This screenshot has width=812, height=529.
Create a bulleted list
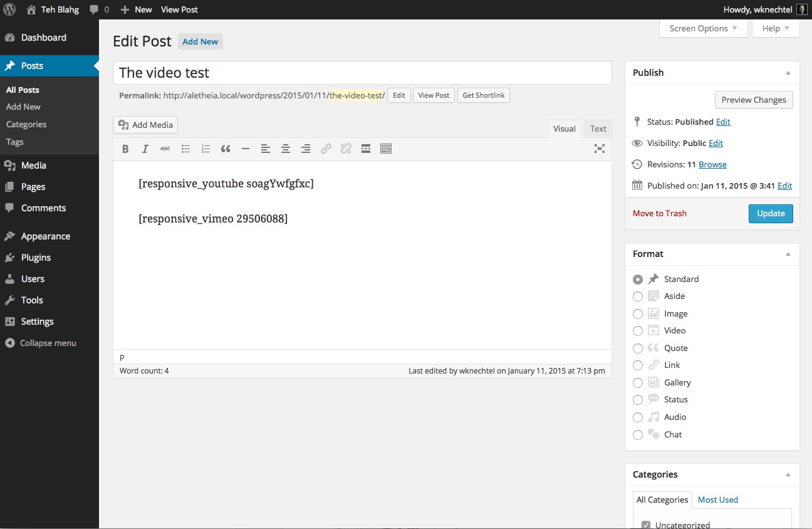[x=185, y=149]
